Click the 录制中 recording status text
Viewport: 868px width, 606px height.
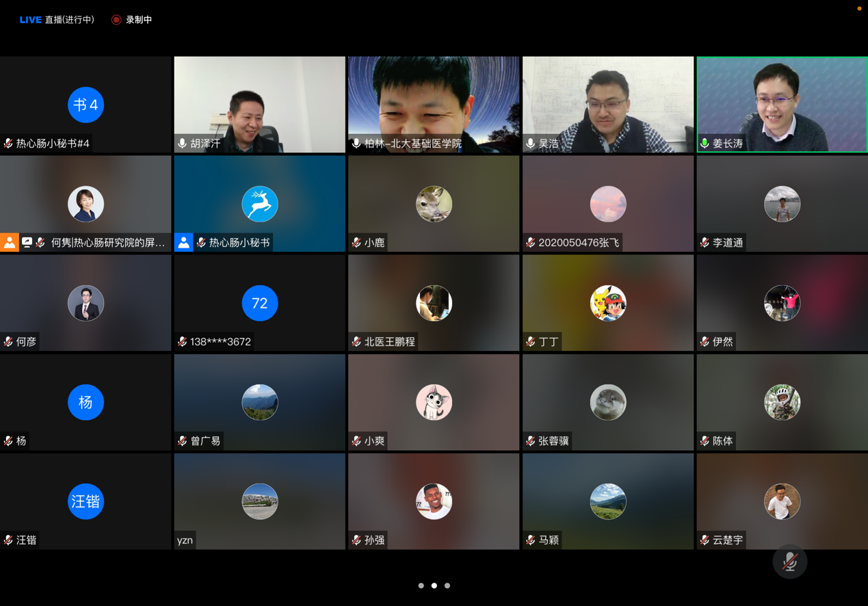tap(139, 20)
